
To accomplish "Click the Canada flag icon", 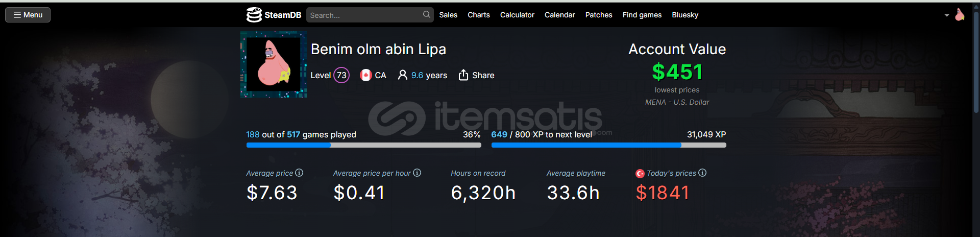I will pos(365,75).
